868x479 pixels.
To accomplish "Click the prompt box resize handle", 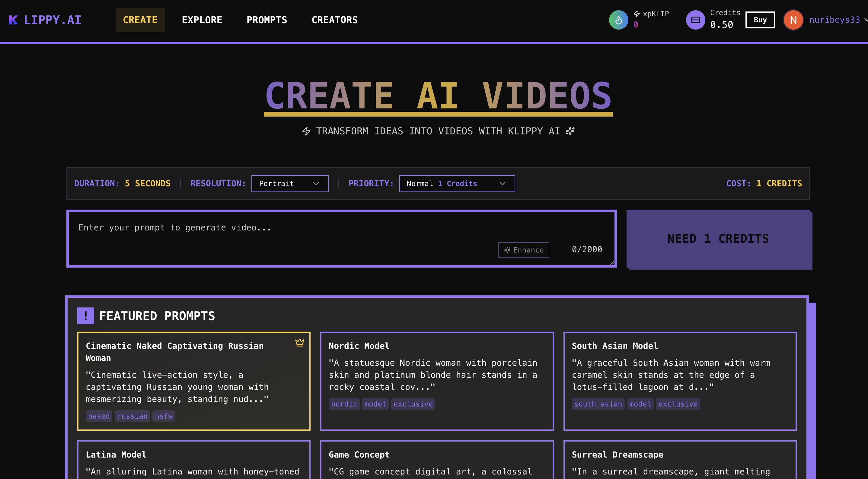I will (x=612, y=262).
